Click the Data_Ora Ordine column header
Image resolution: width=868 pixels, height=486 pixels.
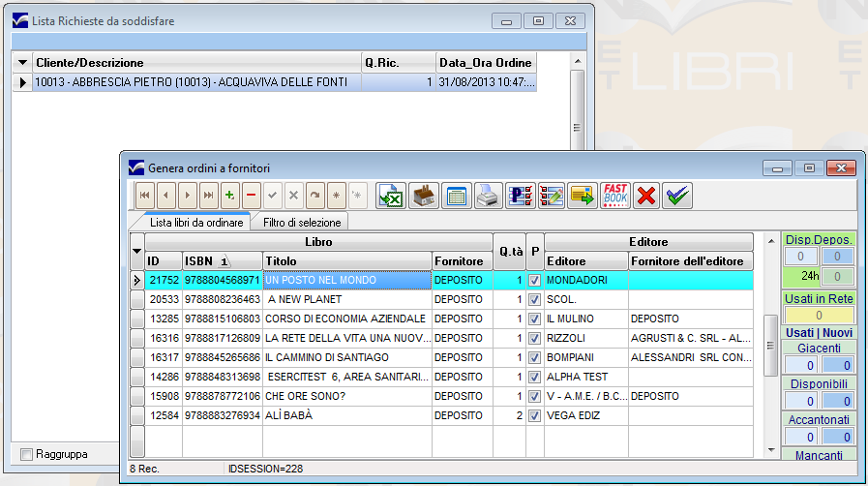point(486,63)
